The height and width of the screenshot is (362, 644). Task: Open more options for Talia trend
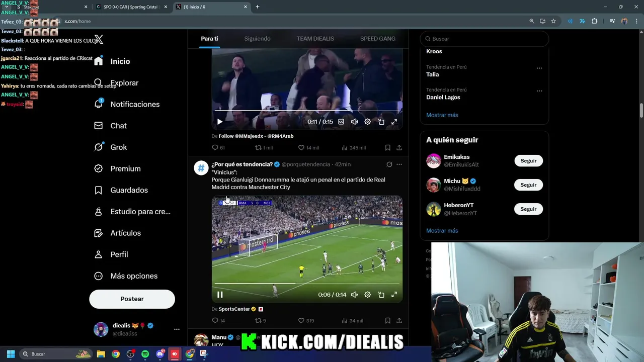pyautogui.click(x=539, y=68)
